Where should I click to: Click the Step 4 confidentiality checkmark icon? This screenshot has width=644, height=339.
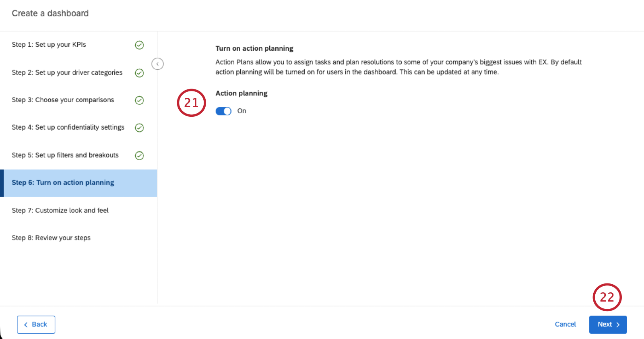coord(139,128)
